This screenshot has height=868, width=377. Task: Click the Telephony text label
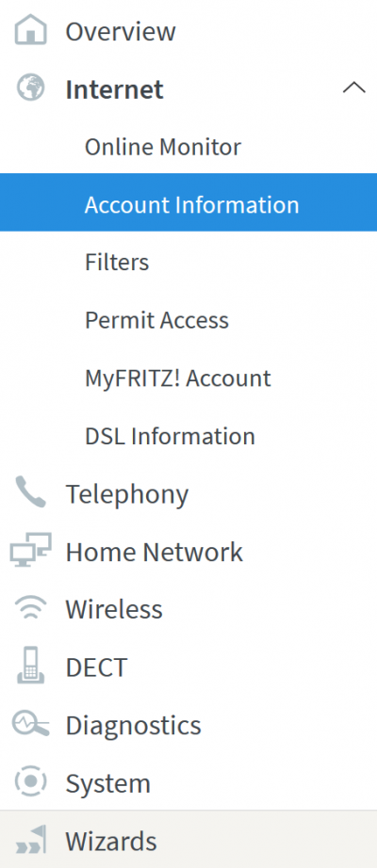pos(127,494)
